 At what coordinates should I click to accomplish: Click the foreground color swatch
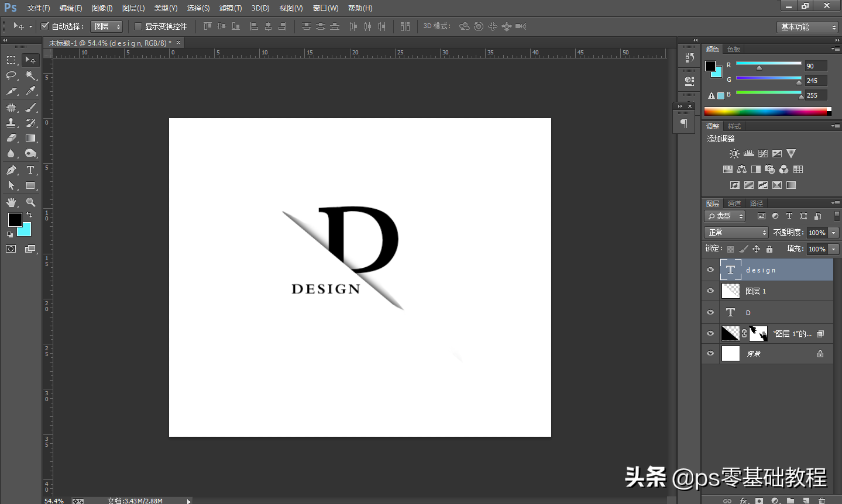pyautogui.click(x=15, y=220)
